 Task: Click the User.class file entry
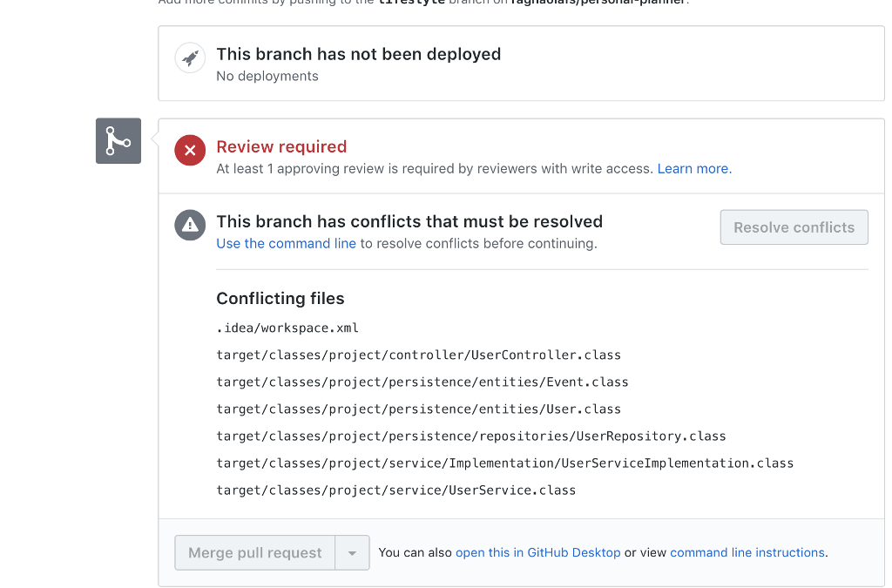418,409
